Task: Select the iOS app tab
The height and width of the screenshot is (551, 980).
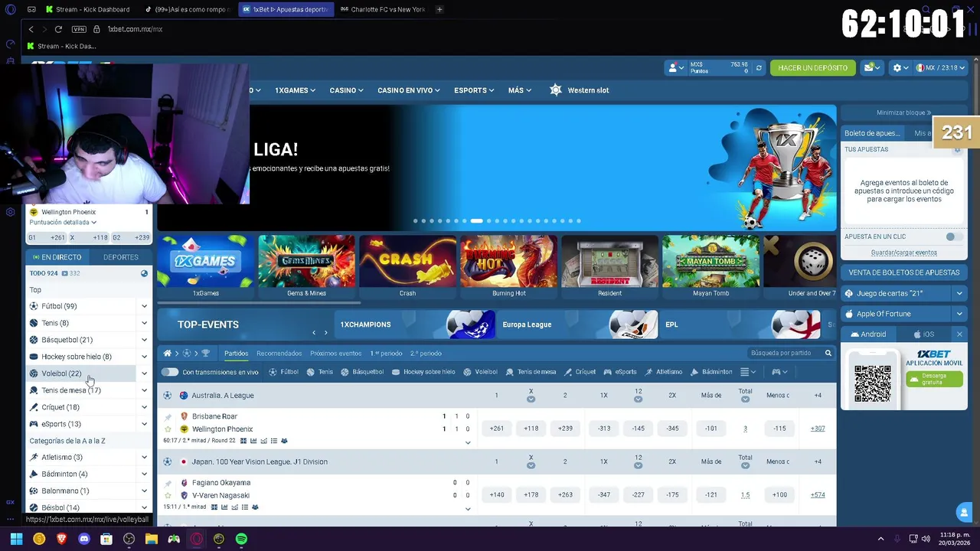Action: (x=924, y=334)
